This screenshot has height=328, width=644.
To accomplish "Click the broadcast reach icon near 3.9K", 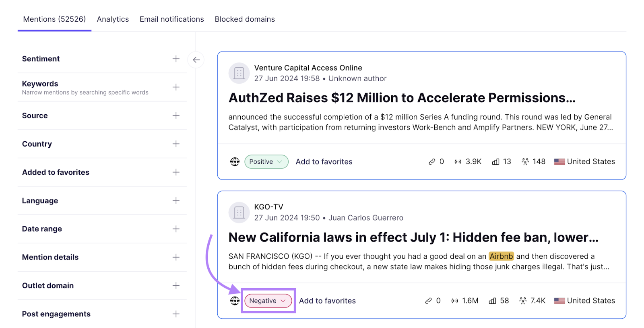I will 458,161.
